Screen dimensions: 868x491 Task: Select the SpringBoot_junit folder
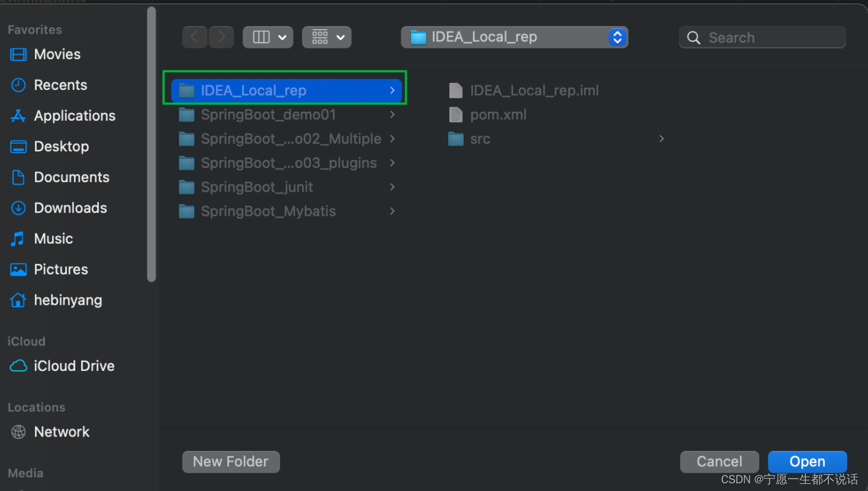pos(287,188)
